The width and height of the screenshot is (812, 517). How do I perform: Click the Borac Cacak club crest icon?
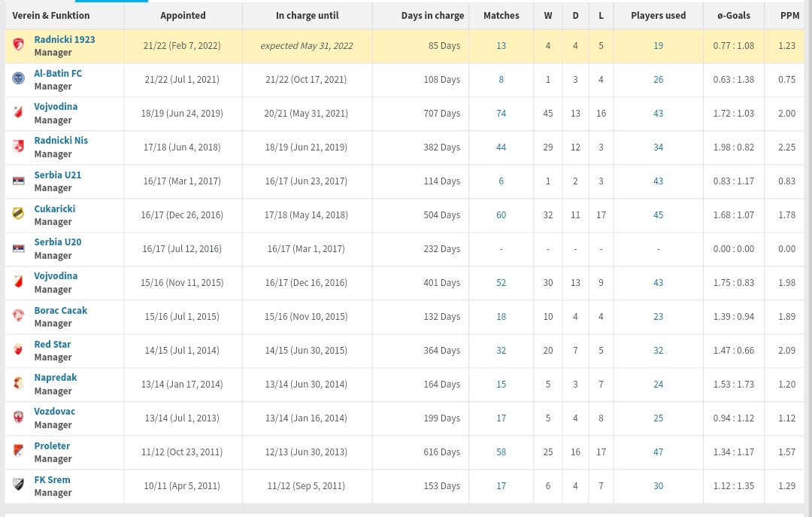[18, 316]
